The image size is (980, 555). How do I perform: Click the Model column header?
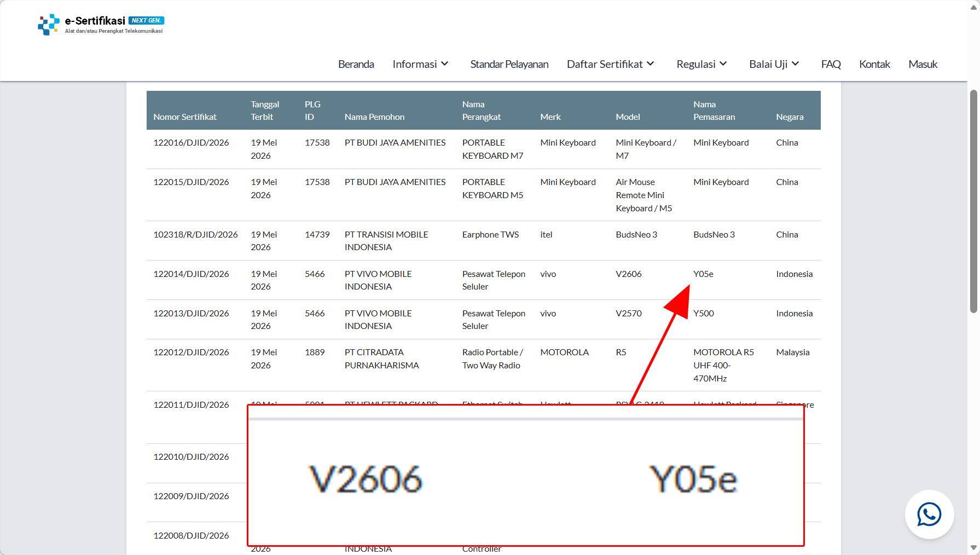coord(628,117)
